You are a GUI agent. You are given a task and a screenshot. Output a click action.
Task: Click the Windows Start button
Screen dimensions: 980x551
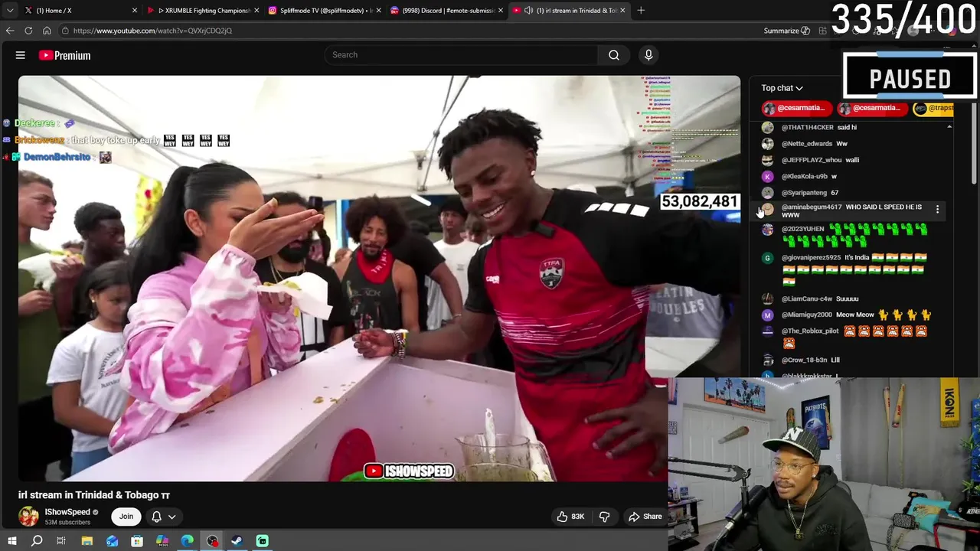click(11, 541)
